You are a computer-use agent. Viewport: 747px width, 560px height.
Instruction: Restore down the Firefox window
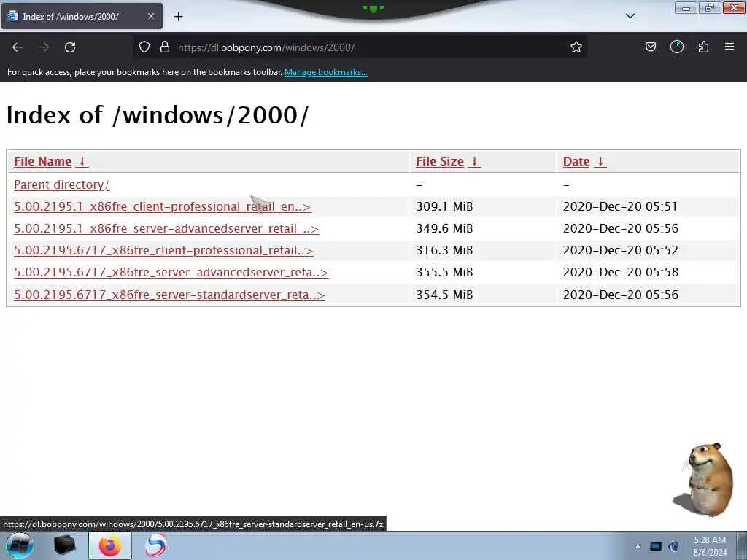709,8
